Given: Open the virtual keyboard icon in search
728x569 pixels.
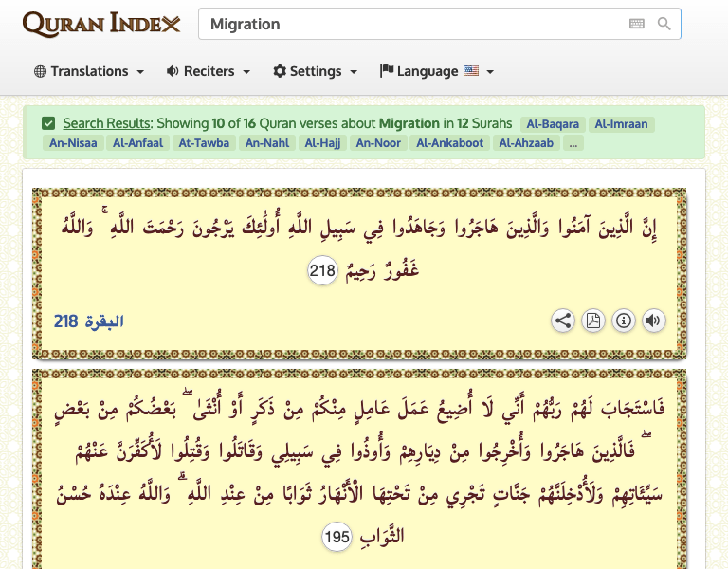Looking at the screenshot, I should pyautogui.click(x=637, y=24).
